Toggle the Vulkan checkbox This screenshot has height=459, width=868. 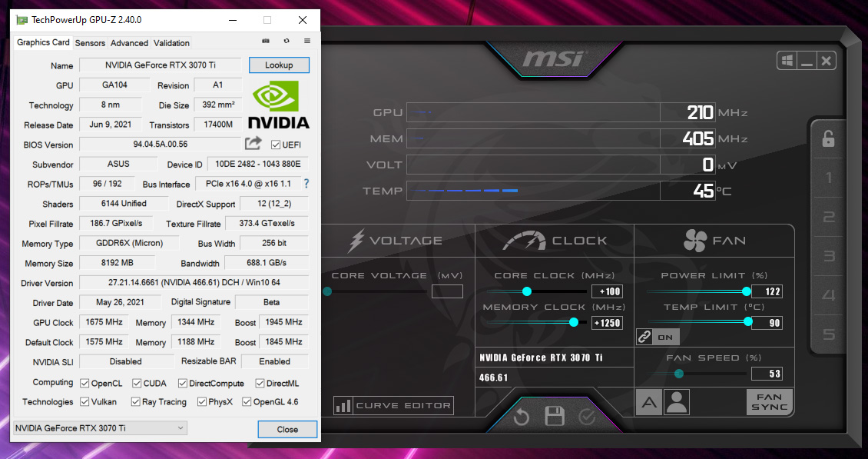point(84,402)
